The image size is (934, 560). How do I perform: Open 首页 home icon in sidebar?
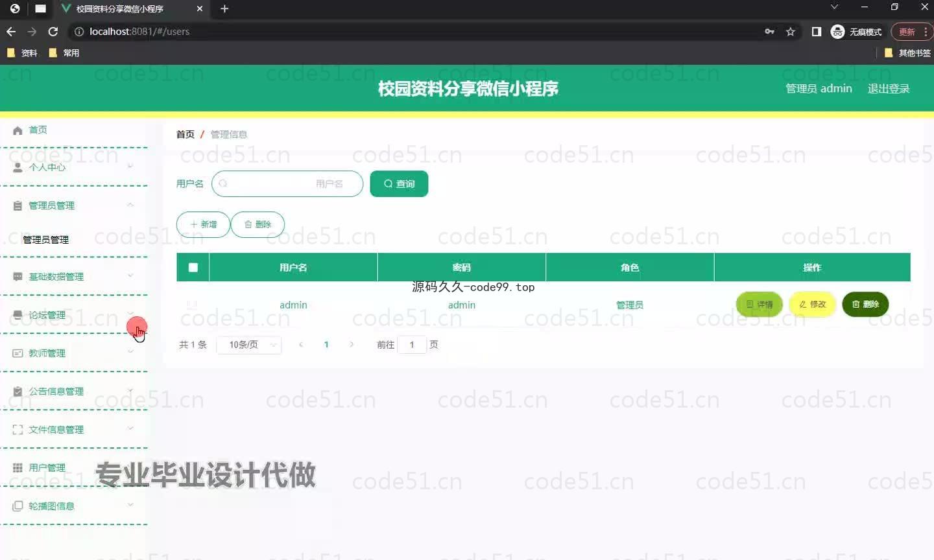point(18,130)
